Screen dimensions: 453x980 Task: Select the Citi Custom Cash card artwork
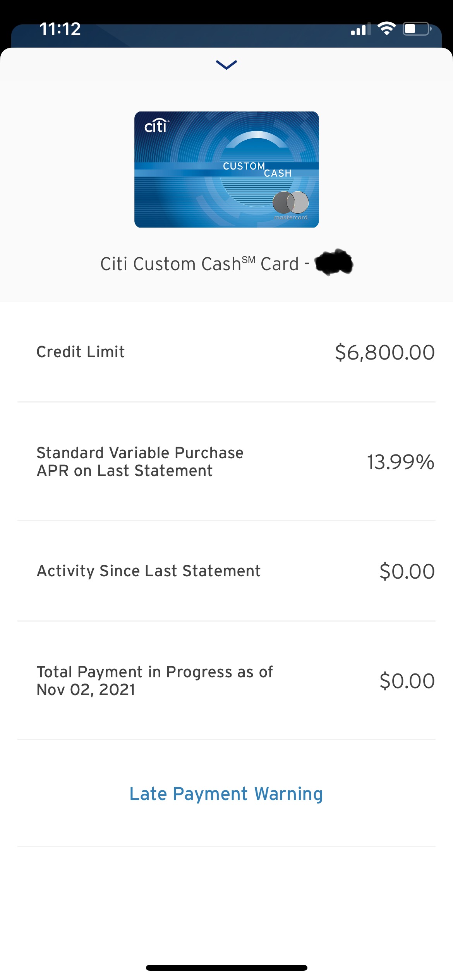point(226,169)
